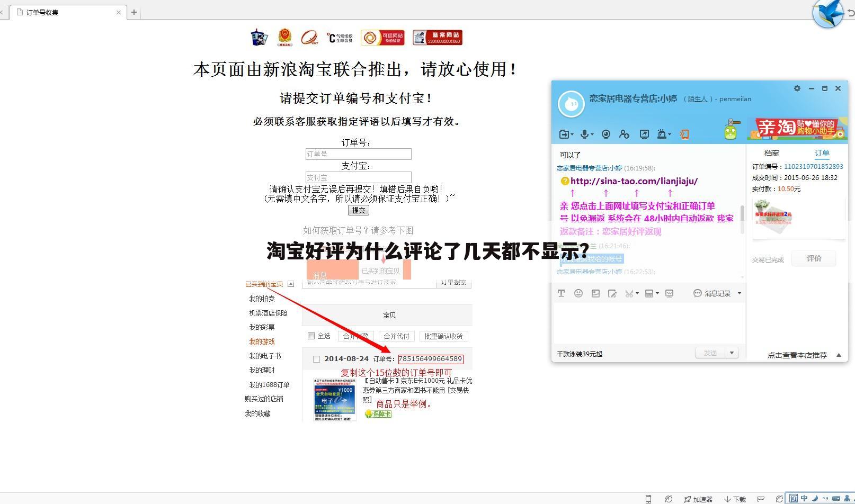
Task: Click the 亲淘 shopping assistant banner
Action: 797,129
